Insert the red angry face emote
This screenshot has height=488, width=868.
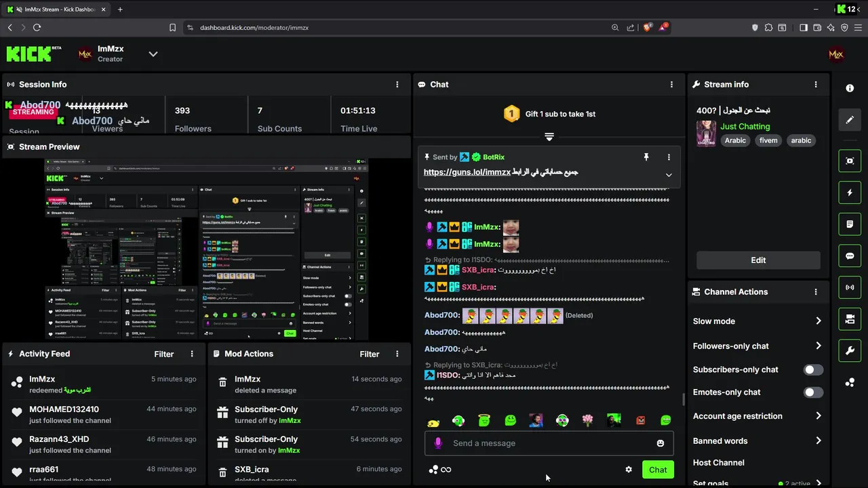640,421
